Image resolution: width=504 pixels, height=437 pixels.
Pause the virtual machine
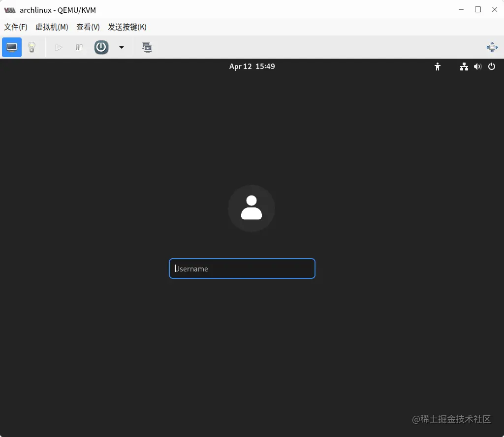tap(79, 47)
